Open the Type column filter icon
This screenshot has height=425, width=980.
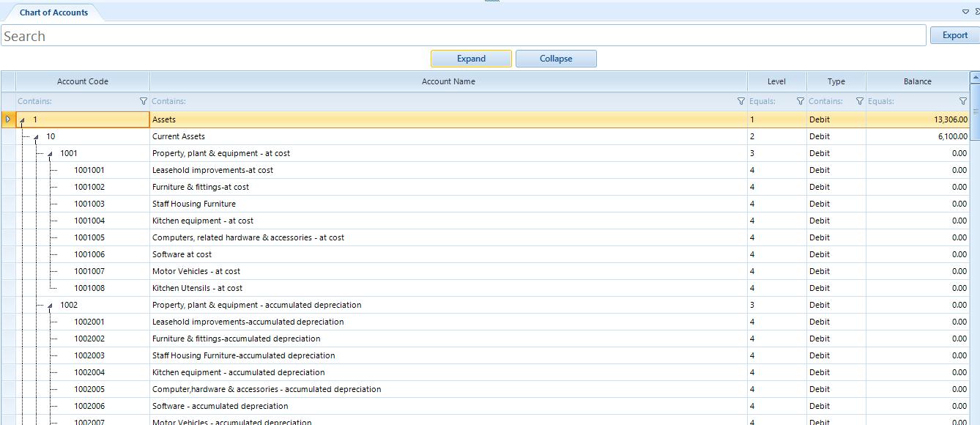coord(860,101)
